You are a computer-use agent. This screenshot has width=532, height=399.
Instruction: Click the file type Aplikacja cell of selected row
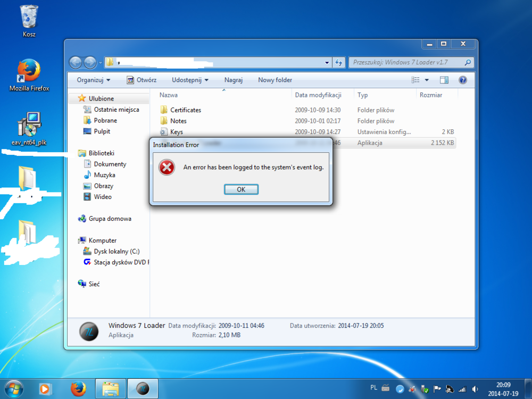pos(370,143)
